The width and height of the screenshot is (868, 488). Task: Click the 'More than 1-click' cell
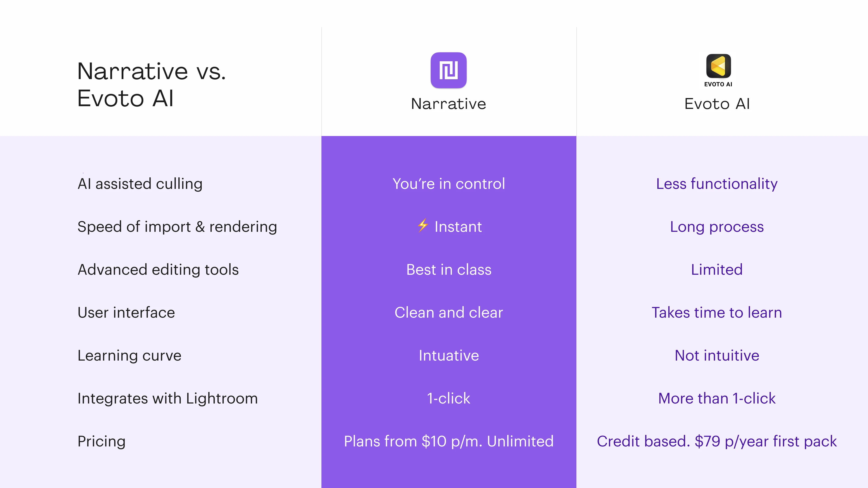click(x=717, y=398)
